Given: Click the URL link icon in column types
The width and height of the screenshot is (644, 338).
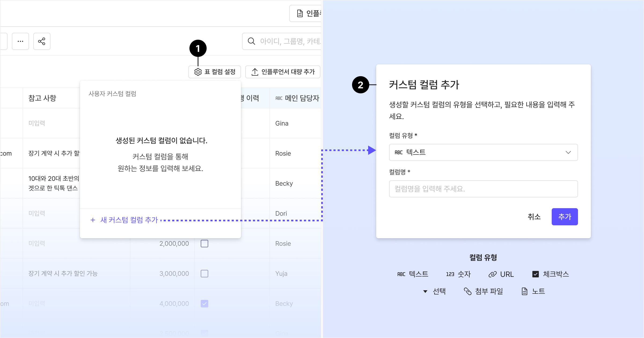Looking at the screenshot, I should tap(492, 274).
